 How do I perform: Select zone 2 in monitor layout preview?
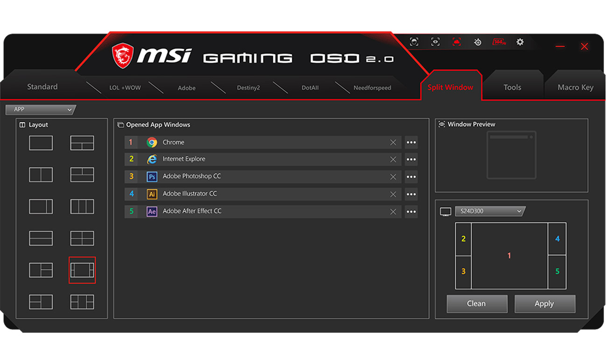tap(463, 239)
